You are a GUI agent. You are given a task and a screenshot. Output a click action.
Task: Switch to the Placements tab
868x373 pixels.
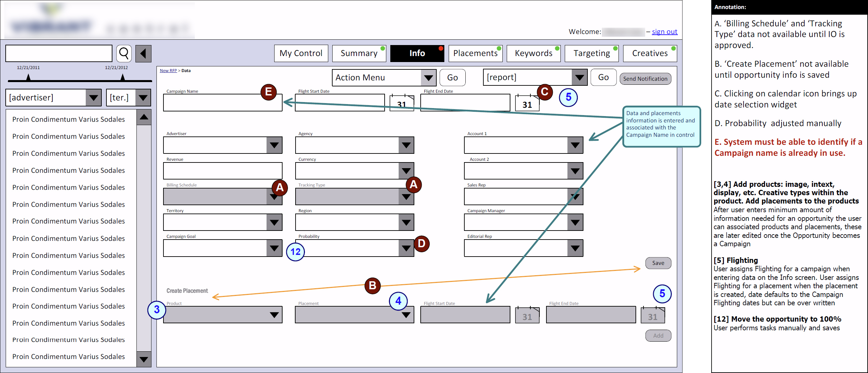[x=475, y=53]
